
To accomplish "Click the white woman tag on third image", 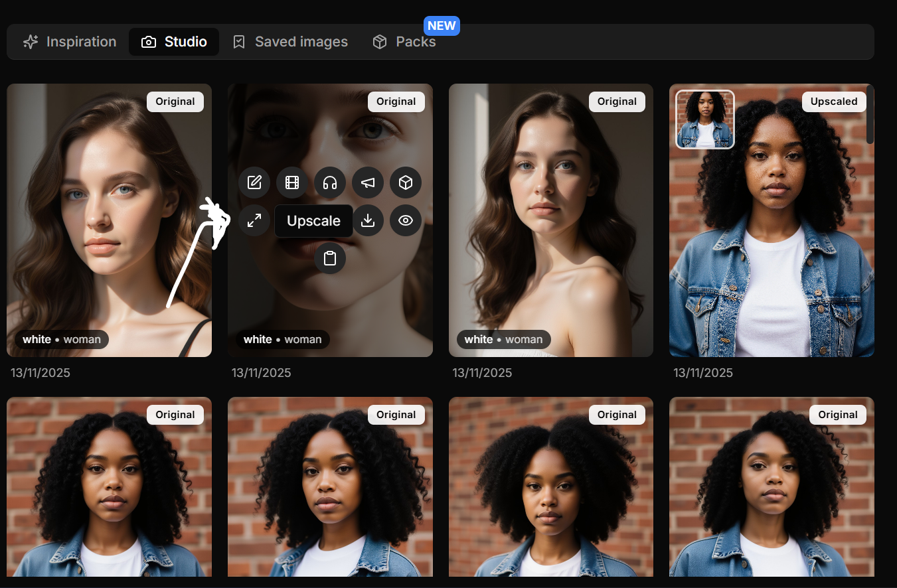I will pyautogui.click(x=503, y=339).
